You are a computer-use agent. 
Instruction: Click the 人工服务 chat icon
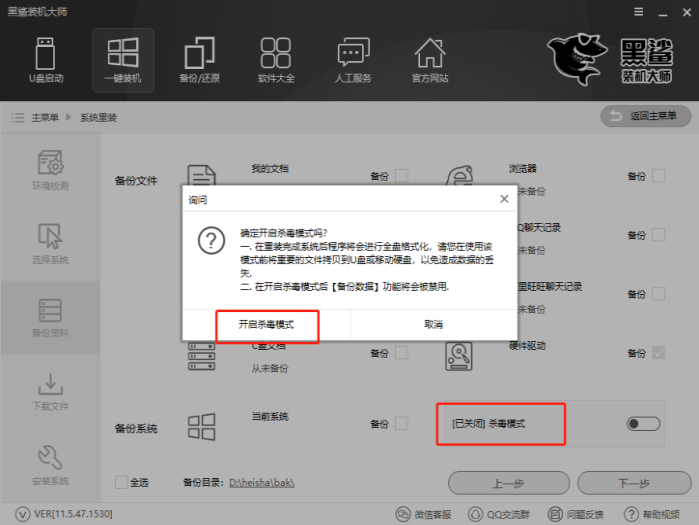[x=354, y=59]
